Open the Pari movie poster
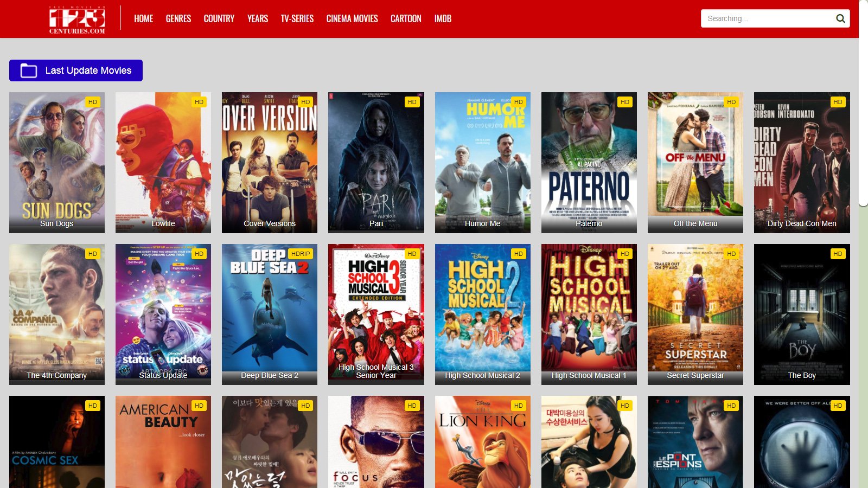 pyautogui.click(x=376, y=163)
